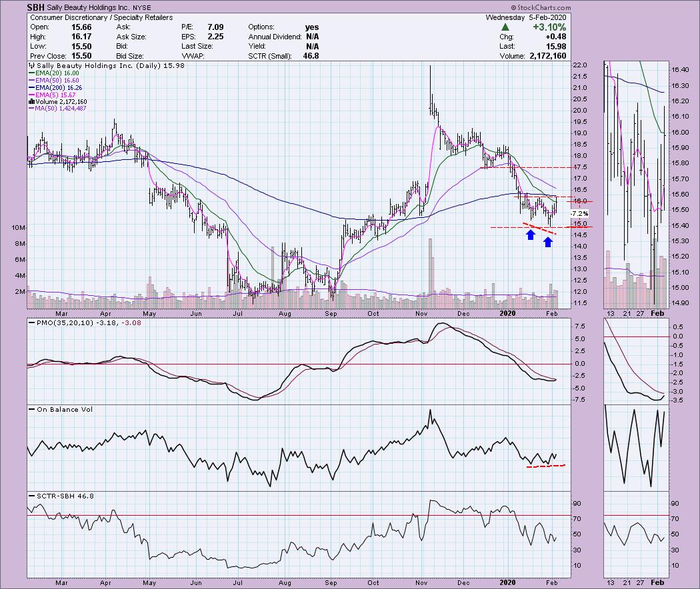700x589 pixels.
Task: Select the P/E value 7.09
Action: (x=215, y=27)
